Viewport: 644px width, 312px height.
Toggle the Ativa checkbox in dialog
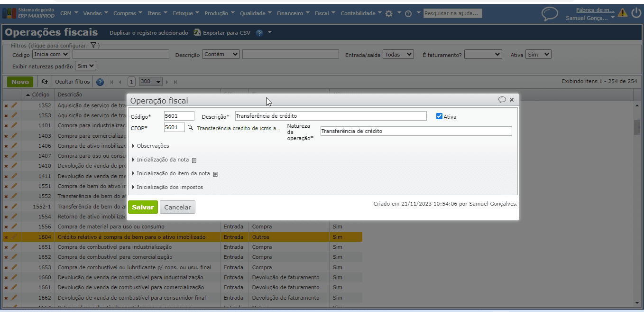(x=439, y=116)
